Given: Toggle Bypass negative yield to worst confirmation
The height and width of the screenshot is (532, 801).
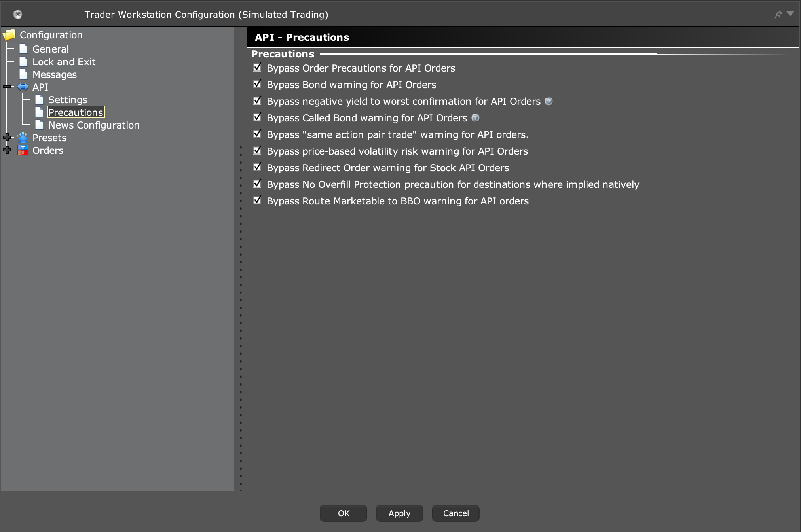Looking at the screenshot, I should [258, 101].
